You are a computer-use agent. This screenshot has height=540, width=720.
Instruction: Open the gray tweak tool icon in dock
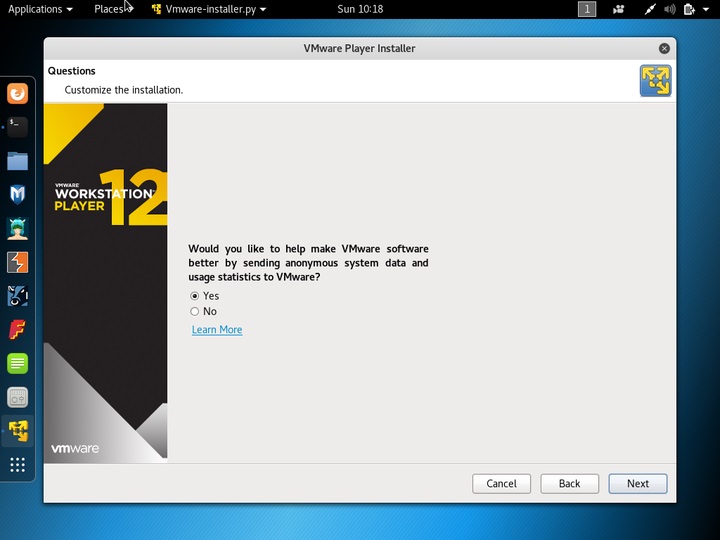click(x=17, y=397)
